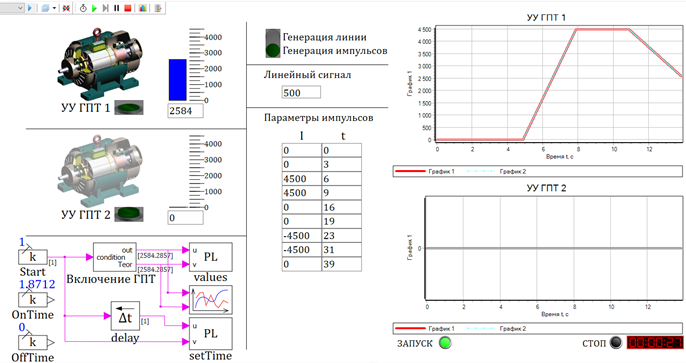686x363 pixels.
Task: Start simulation with the green play icon
Action: coord(94,8)
